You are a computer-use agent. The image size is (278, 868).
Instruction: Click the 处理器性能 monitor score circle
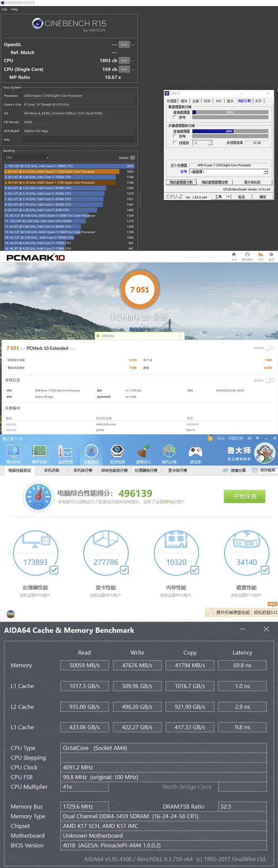(x=36, y=553)
